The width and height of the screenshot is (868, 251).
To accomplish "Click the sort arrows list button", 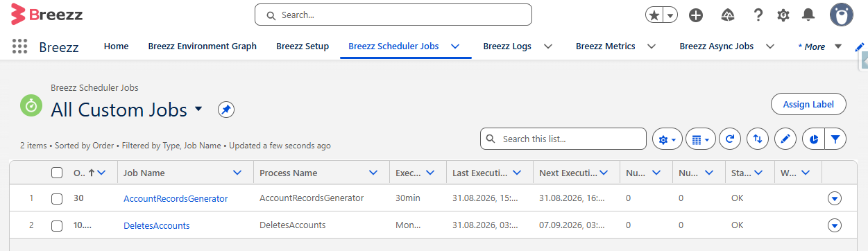I will 758,139.
